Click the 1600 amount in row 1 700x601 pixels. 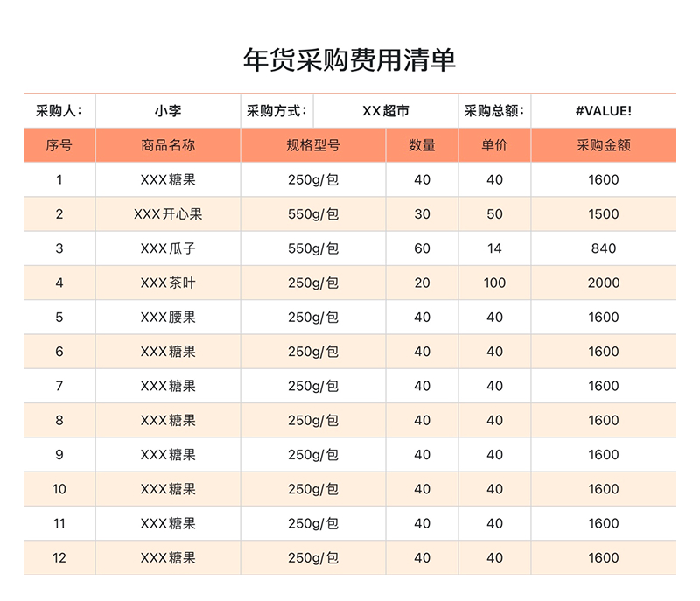click(604, 180)
